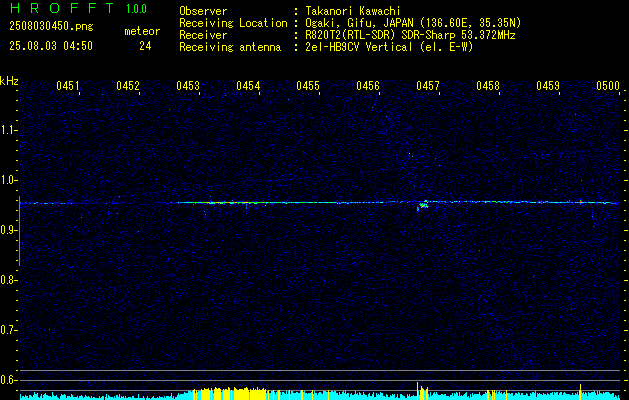This screenshot has width=629, height=400.
Task: Click the meteor count 24
Action: point(145,46)
